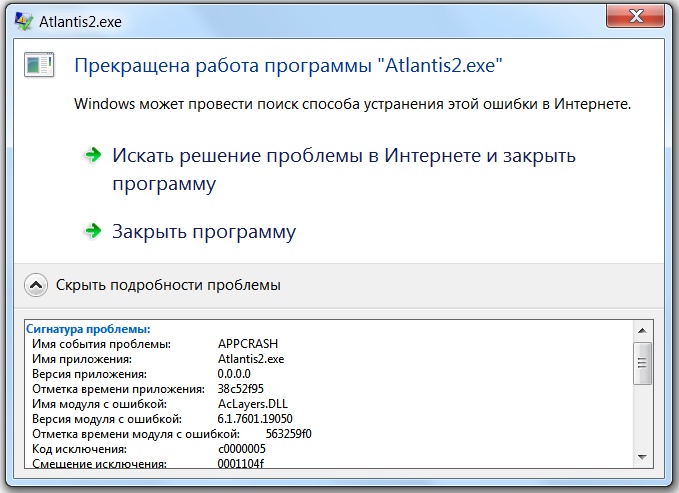
Task: Click the Имя события проблемы label
Action: pos(102,344)
